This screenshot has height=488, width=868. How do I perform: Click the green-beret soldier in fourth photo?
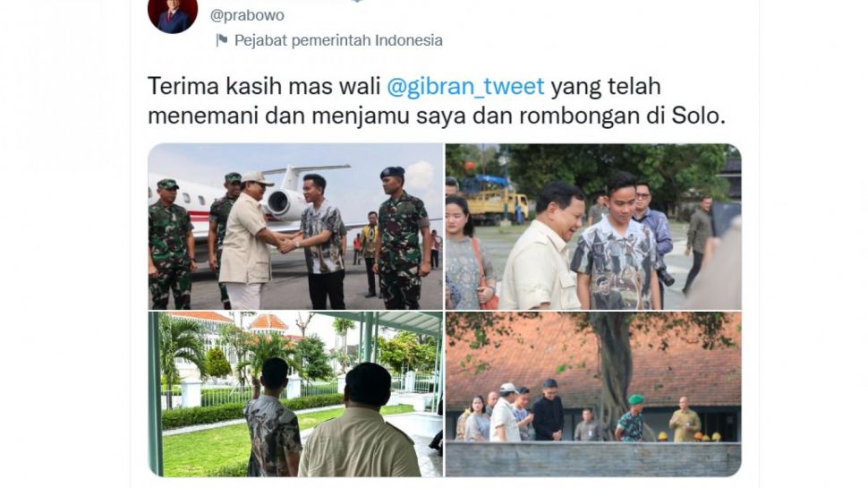click(x=632, y=418)
